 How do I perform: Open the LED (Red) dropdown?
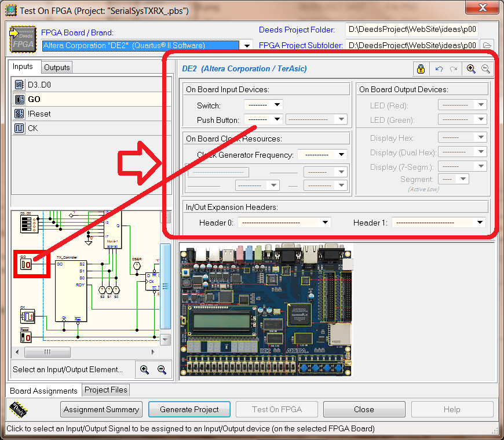coord(481,105)
